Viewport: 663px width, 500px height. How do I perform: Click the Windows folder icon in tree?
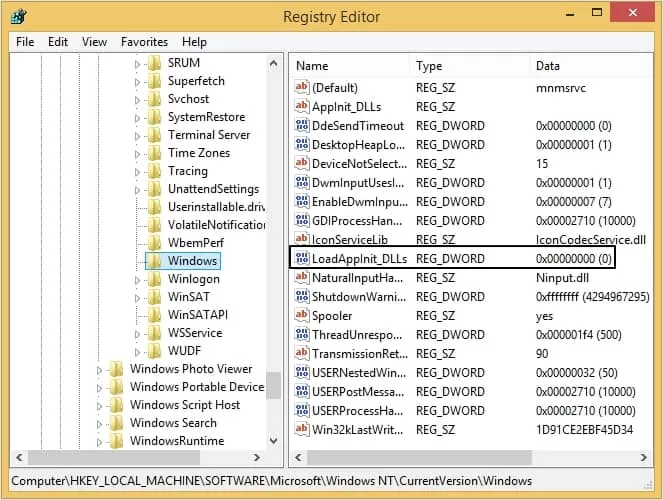coord(154,261)
